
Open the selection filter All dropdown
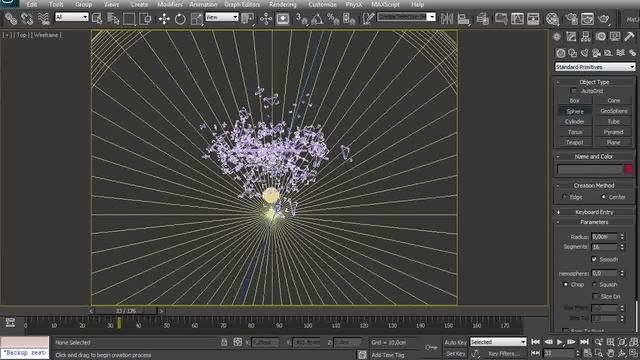(x=72, y=17)
